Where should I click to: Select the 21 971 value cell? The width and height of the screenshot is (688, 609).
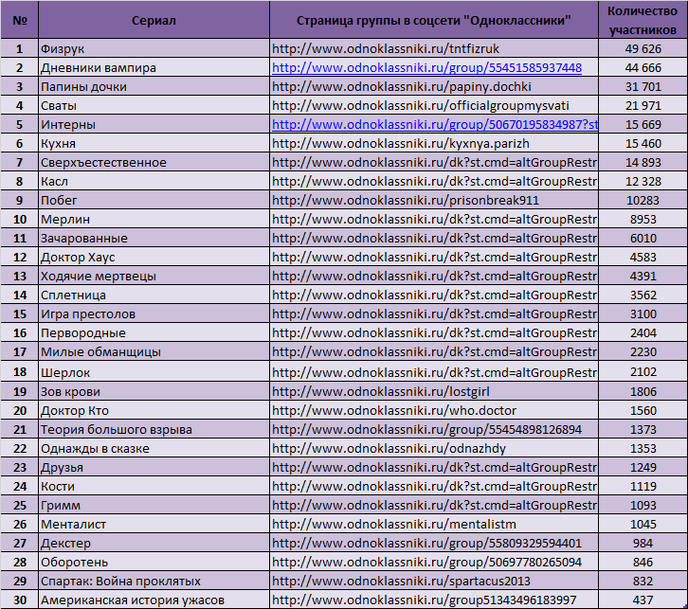coord(643,105)
